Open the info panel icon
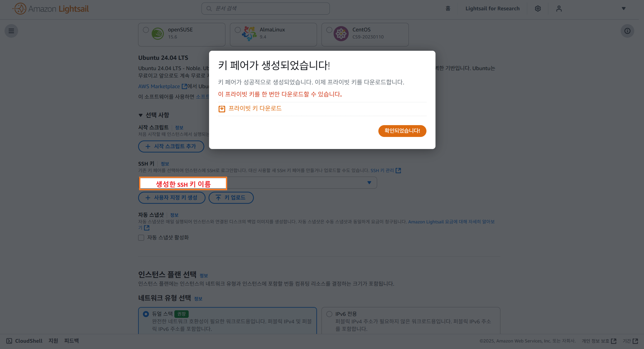Image resolution: width=644 pixels, height=349 pixels. (627, 31)
